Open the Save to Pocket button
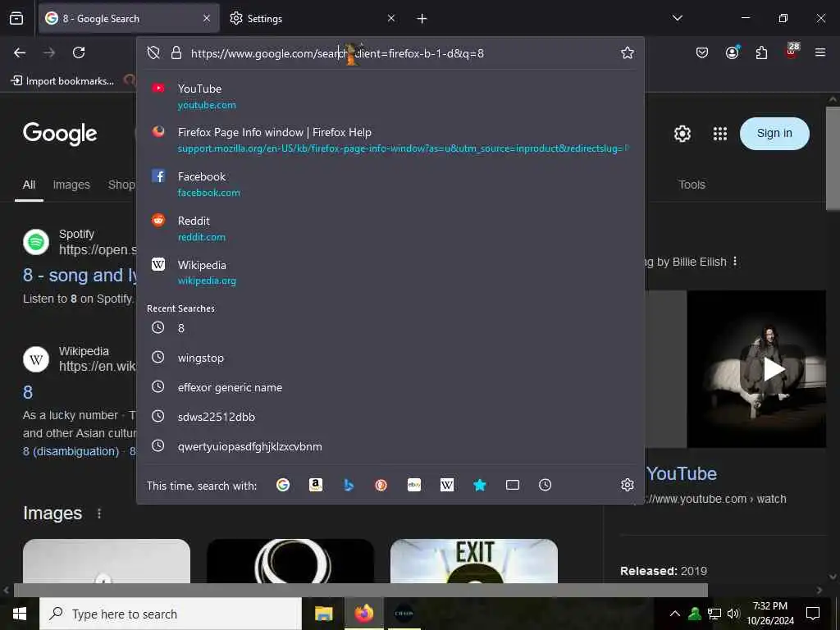 702,52
